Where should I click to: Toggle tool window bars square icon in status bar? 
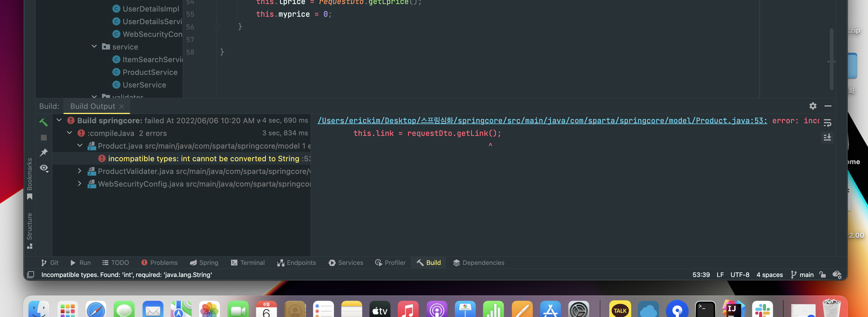coord(31,275)
